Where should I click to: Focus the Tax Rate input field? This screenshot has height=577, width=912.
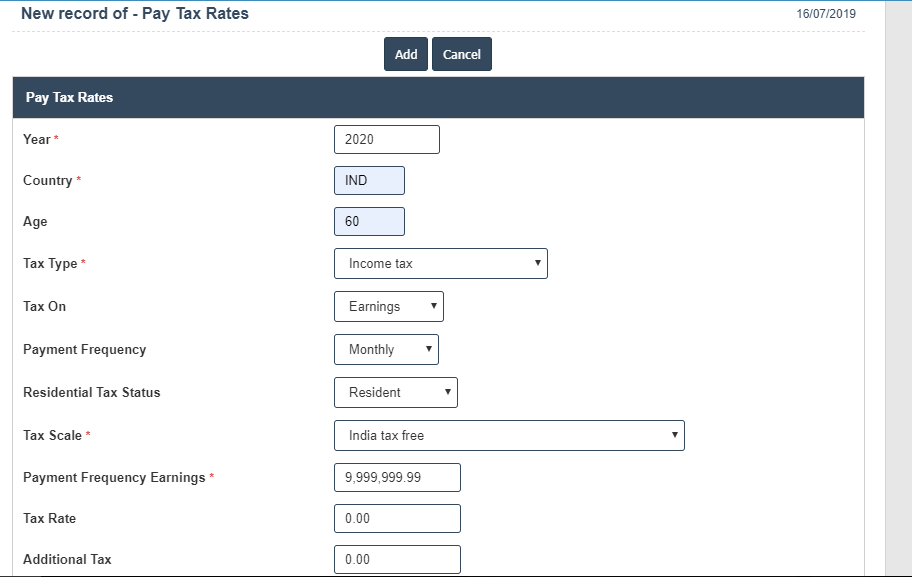(397, 519)
